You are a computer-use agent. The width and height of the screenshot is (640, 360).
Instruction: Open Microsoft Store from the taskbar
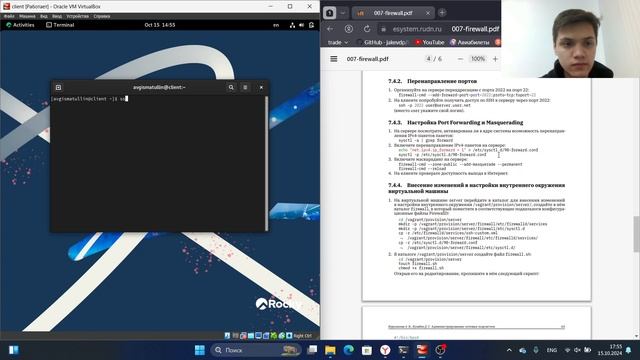(367, 350)
